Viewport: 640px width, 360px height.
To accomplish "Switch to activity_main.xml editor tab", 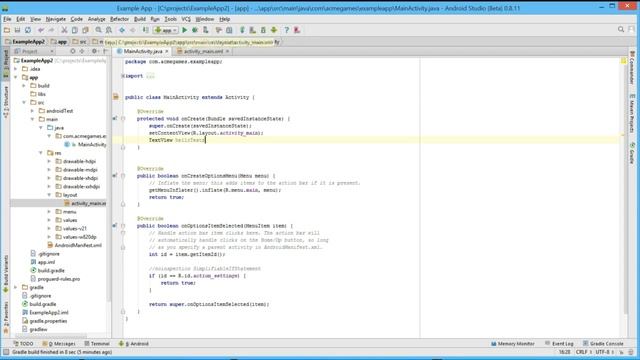I will 203,51.
